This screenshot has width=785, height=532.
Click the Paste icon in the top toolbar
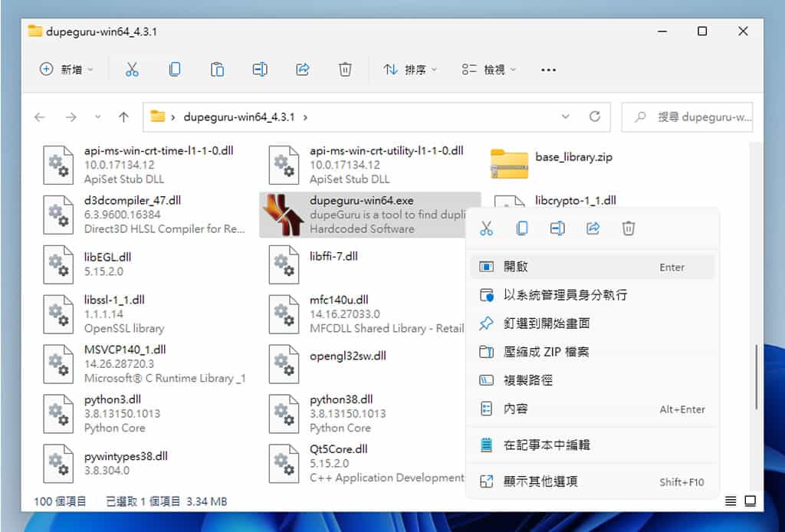217,70
